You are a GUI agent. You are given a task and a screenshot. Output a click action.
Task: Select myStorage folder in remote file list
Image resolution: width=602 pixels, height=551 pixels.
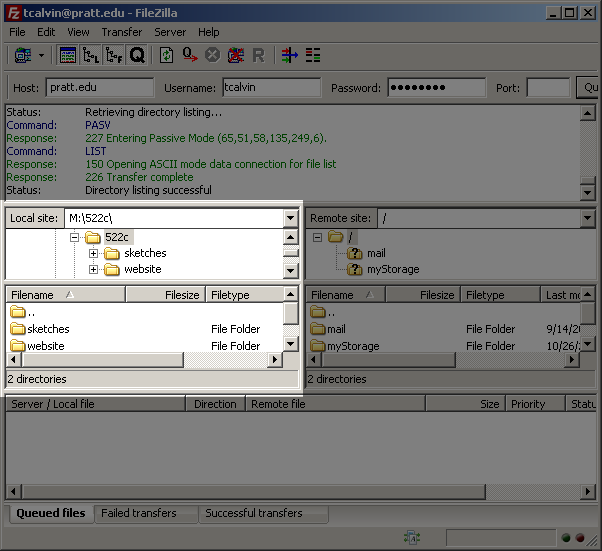click(353, 346)
